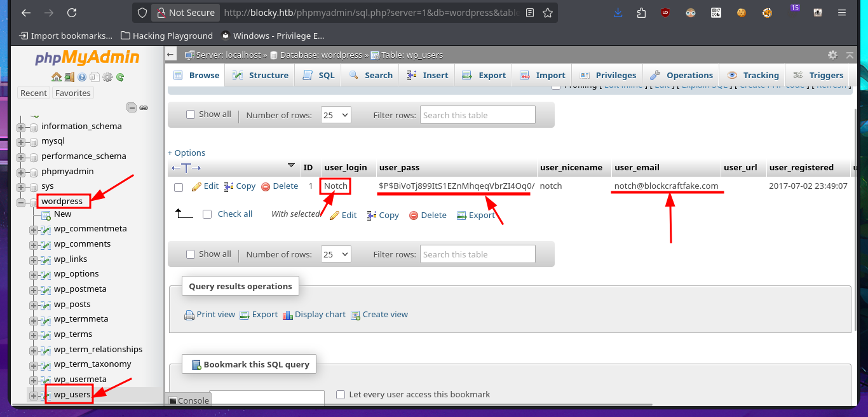Click the top Filter rows search field
868x417 pixels.
pyautogui.click(x=477, y=115)
